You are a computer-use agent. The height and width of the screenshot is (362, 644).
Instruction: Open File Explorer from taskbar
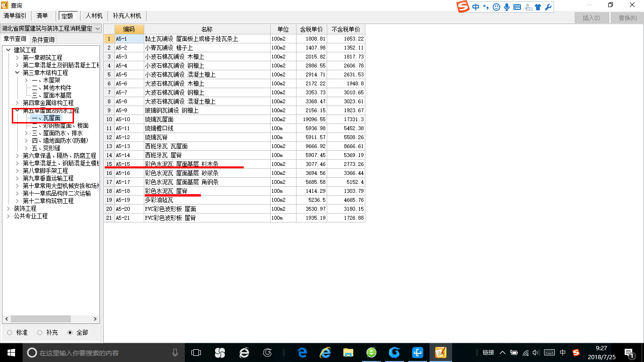click(x=348, y=353)
